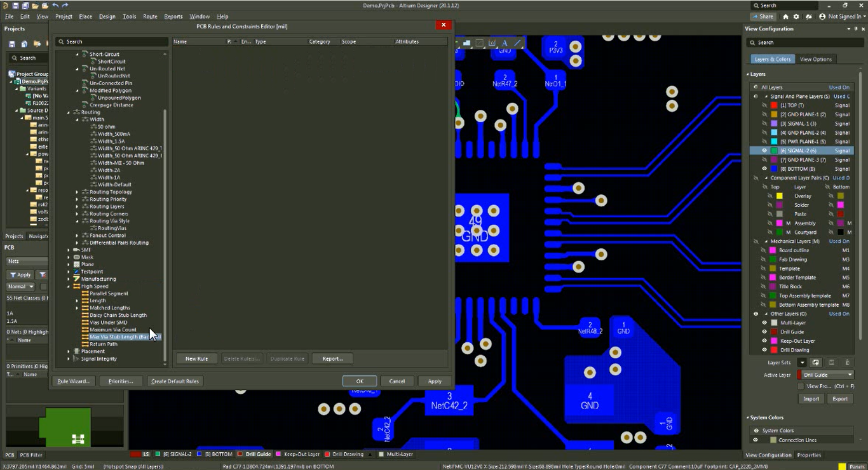This screenshot has height=470, width=868.
Task: Click the yellow Top Overlay color swatch
Action: [780, 196]
